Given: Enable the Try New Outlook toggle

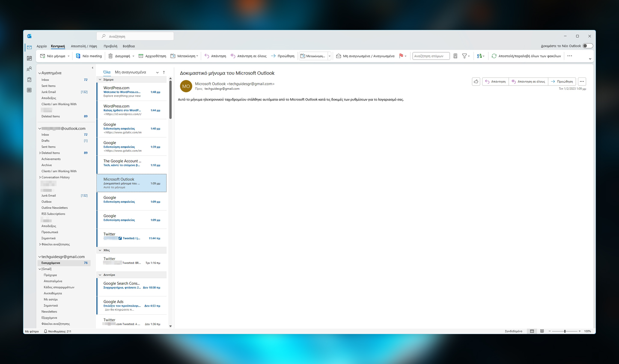Looking at the screenshot, I should (588, 46).
